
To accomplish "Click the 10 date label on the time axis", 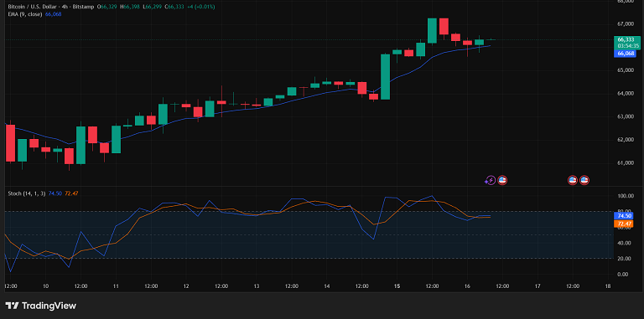I will [45, 286].
